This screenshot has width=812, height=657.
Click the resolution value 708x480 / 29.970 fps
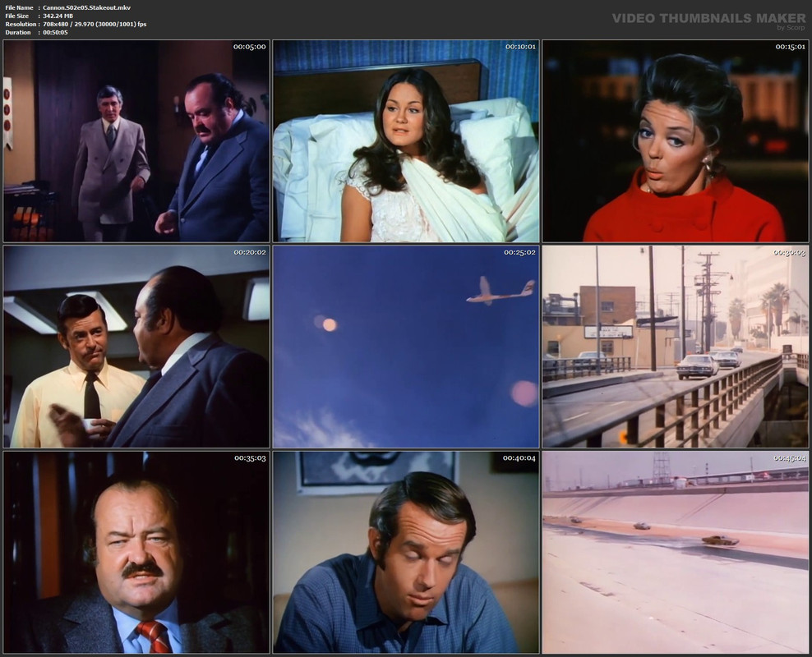click(x=95, y=25)
